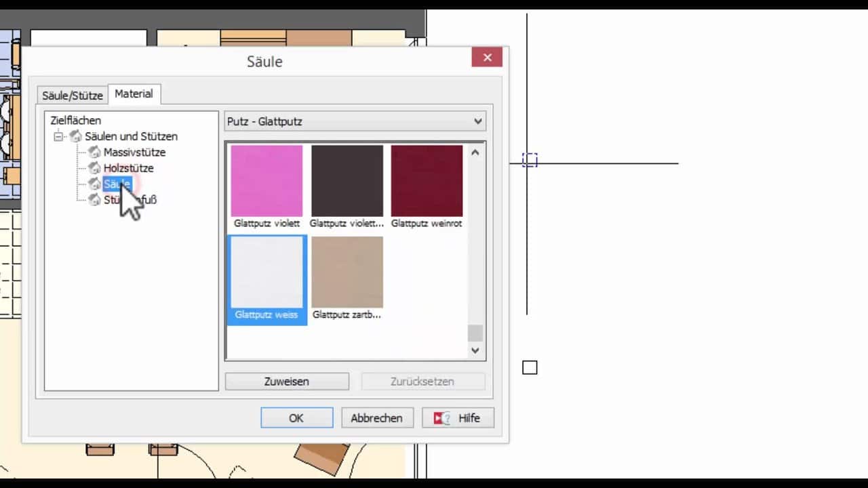This screenshot has height=488, width=868.
Task: Click the material list scroll-up arrow
Action: point(475,152)
